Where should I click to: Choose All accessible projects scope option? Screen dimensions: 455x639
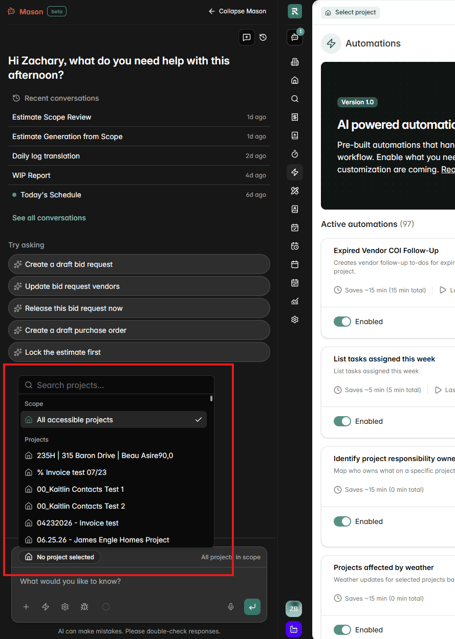(x=114, y=420)
